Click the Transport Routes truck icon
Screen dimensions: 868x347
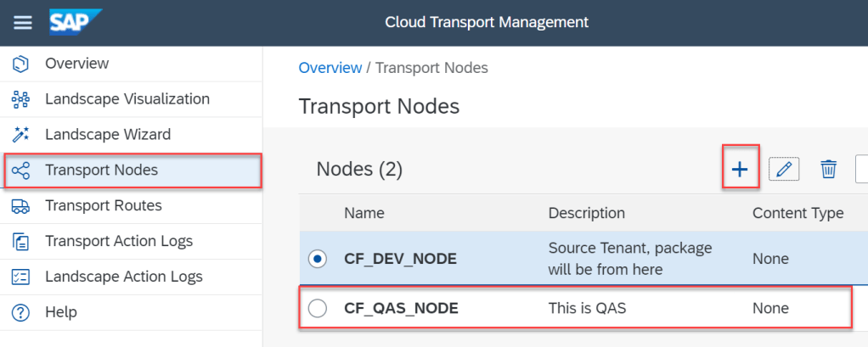point(21,206)
